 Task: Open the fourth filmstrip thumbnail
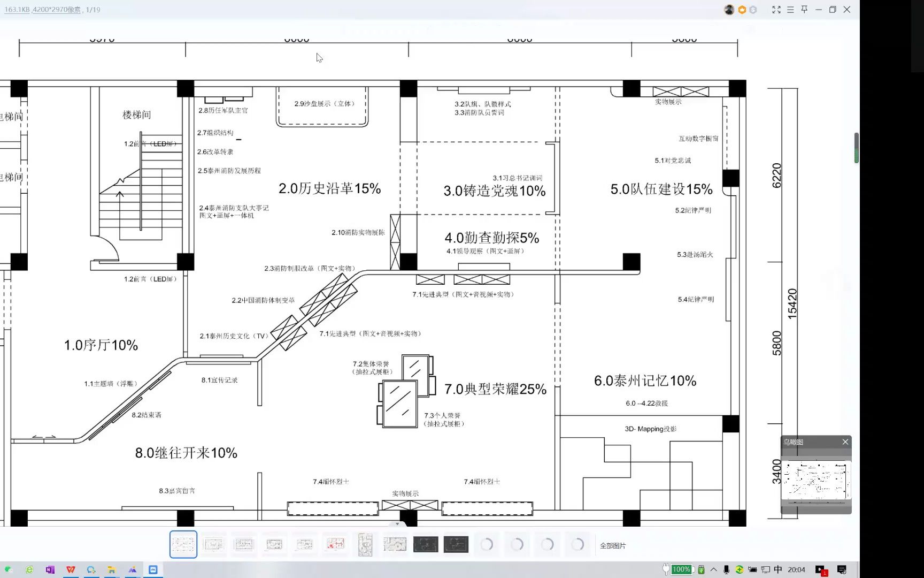pos(274,545)
